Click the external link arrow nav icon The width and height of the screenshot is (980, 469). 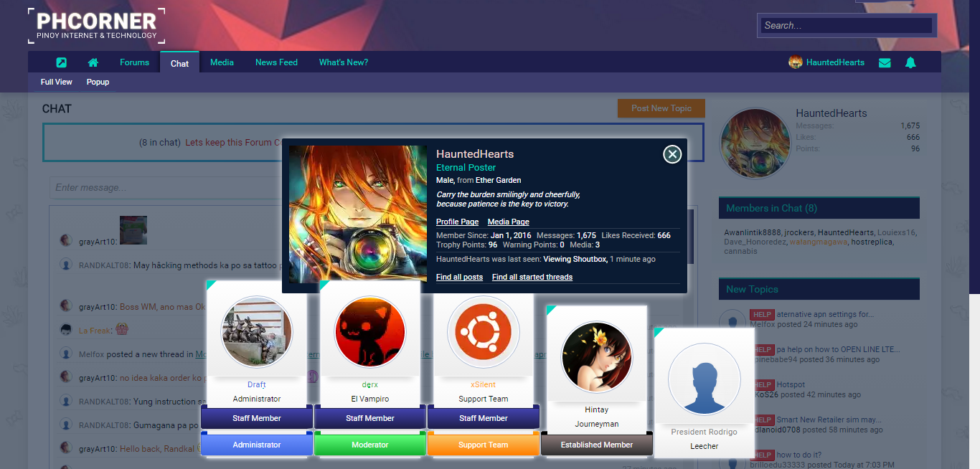[x=62, y=62]
